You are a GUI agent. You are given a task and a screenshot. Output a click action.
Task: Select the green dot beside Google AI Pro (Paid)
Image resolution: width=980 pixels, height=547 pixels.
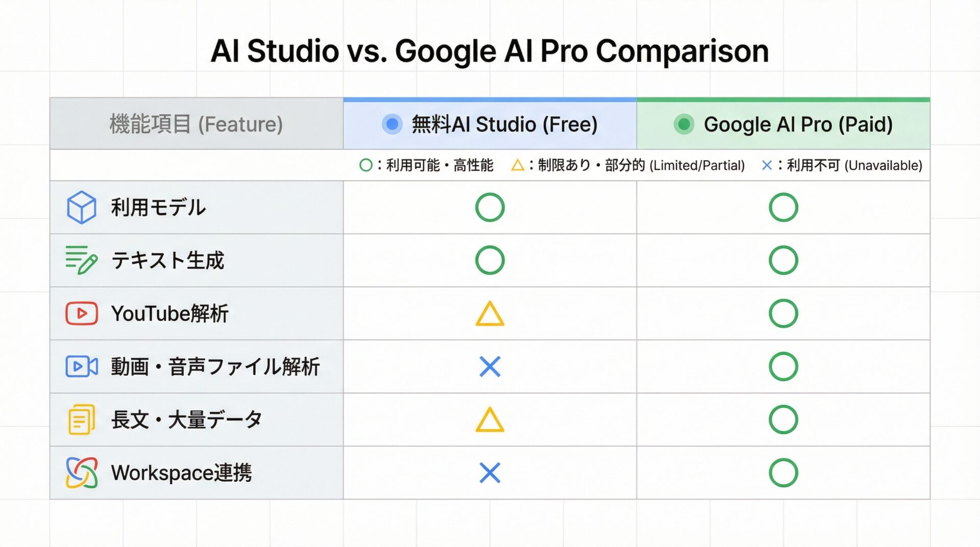point(683,124)
